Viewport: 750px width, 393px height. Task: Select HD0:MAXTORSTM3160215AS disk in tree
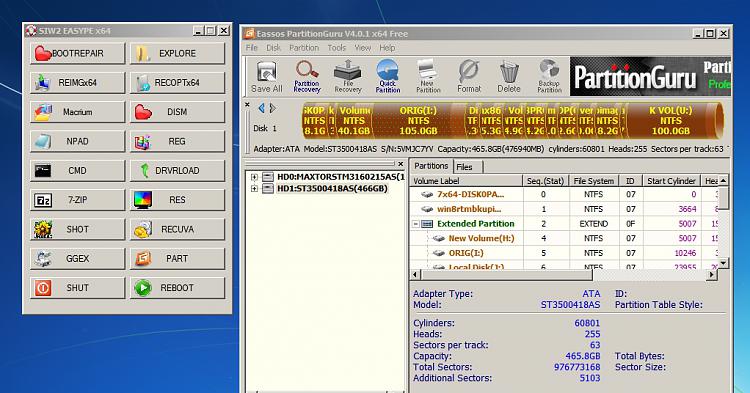point(341,177)
